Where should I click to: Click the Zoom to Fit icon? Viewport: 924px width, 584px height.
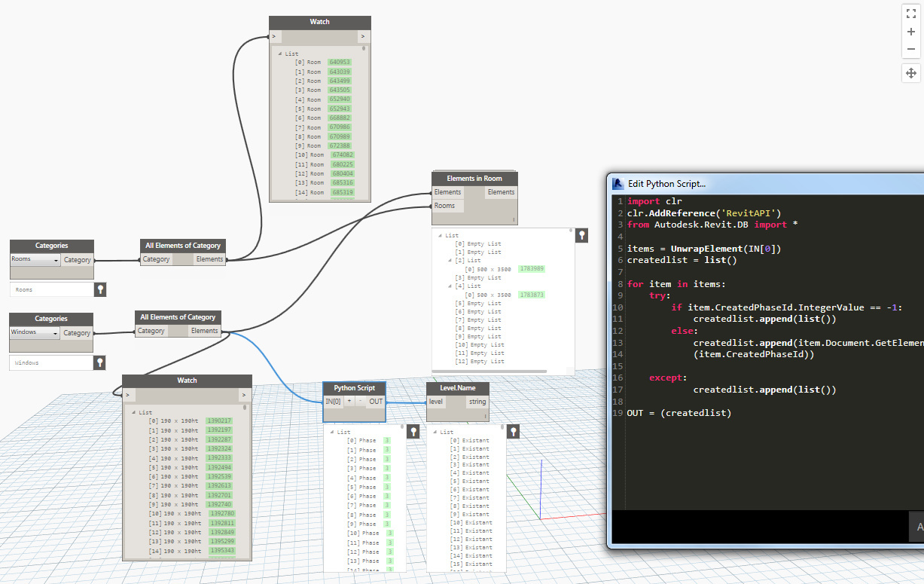coord(911,13)
